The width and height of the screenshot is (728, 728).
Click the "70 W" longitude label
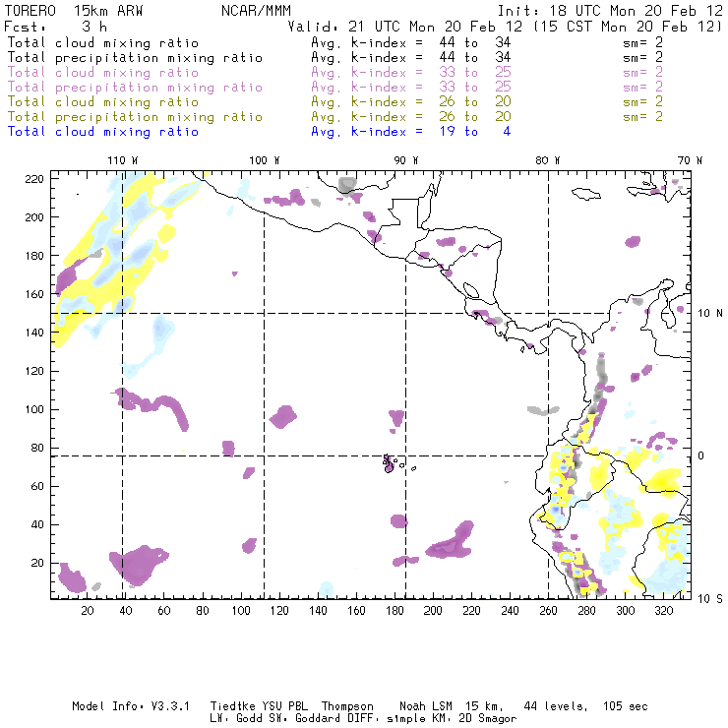(x=690, y=160)
